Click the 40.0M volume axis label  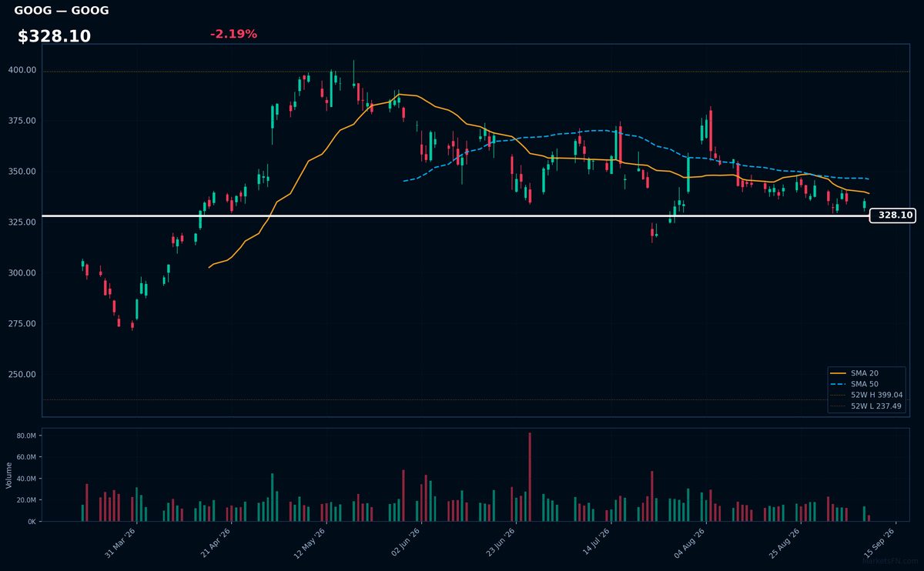coord(27,479)
